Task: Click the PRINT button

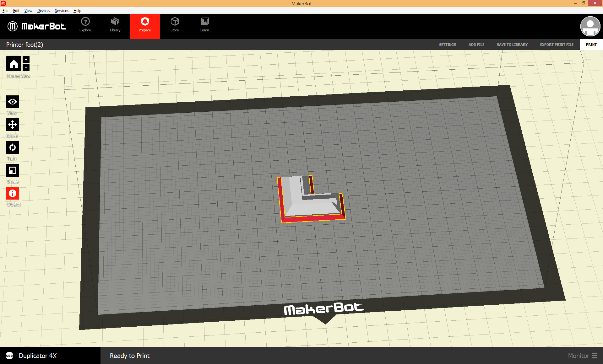Action: click(591, 45)
